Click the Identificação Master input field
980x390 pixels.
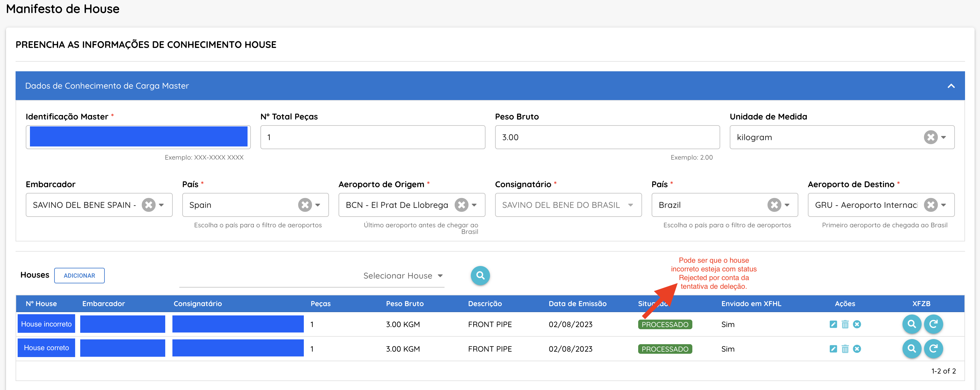click(138, 137)
